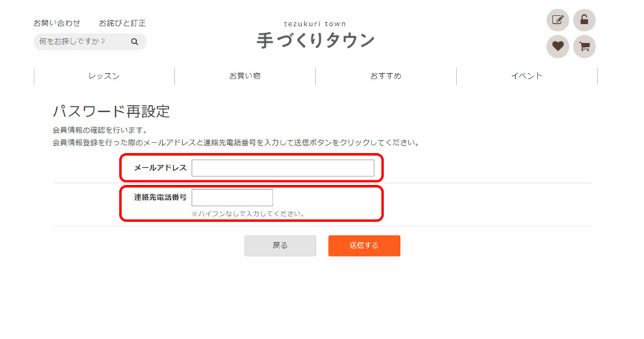Screen dimensions: 644x339
Task: Select the おすすめ menu item
Action: (x=386, y=76)
